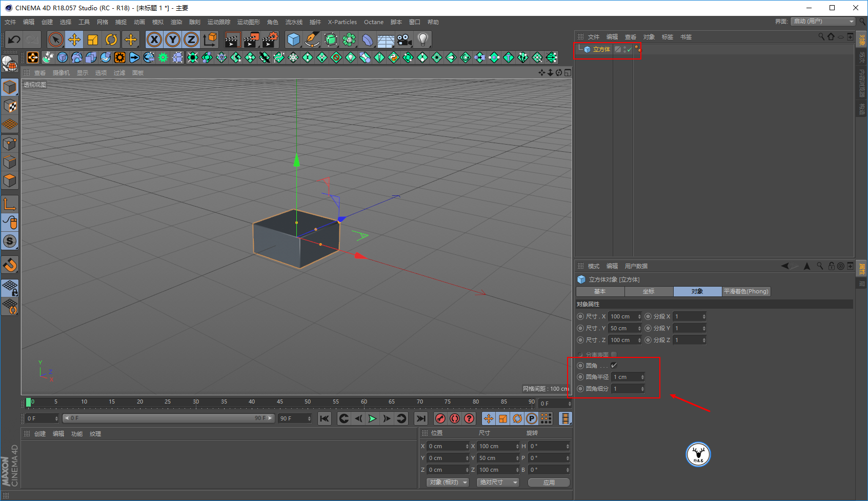Toggle render visibility check of 立方体 object
Image resolution: width=868 pixels, height=501 pixels.
[630, 50]
